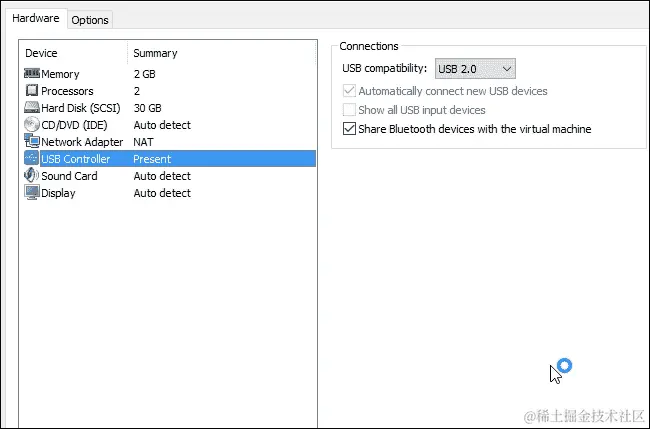The height and width of the screenshot is (429, 650).
Task: Select the Sound Card row label
Action: coord(69,176)
